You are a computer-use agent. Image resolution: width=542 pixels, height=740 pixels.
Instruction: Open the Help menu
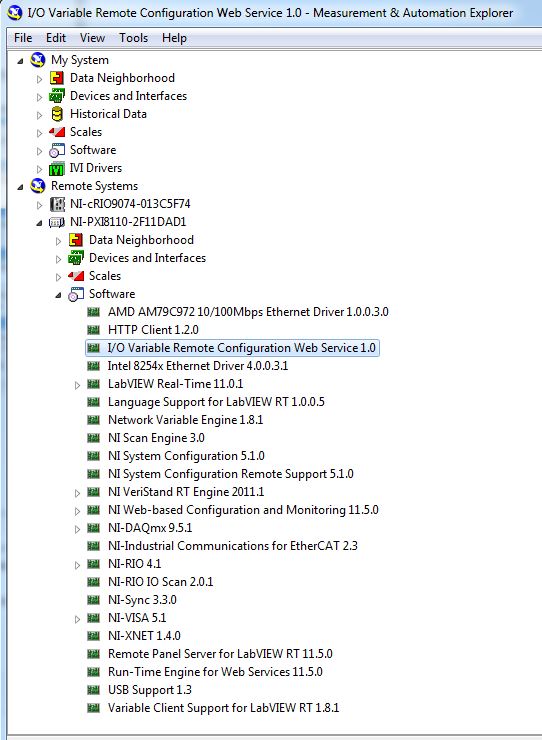pyautogui.click(x=174, y=38)
